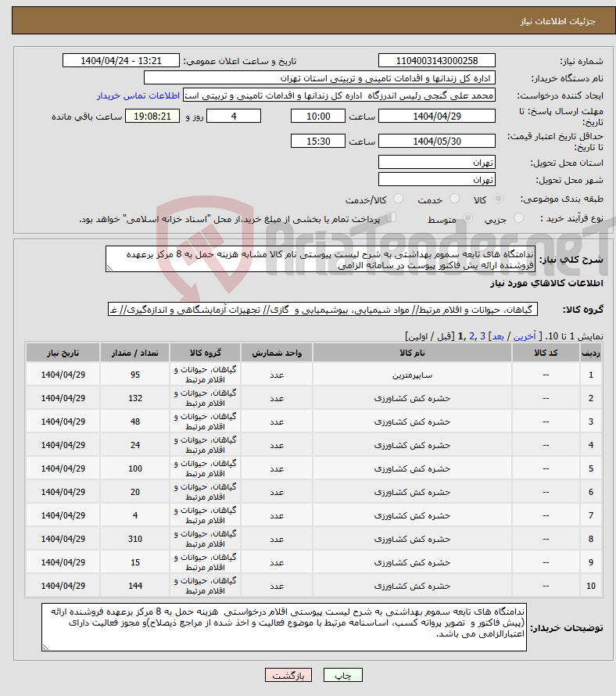This screenshot has height=696, width=616.
Task: Click the کد کالا column header
Action: point(546,353)
